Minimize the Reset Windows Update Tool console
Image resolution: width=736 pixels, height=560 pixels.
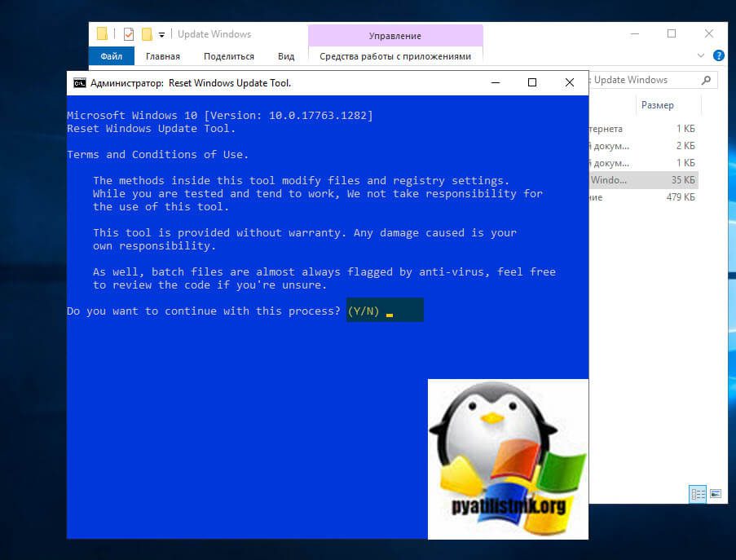click(x=496, y=82)
